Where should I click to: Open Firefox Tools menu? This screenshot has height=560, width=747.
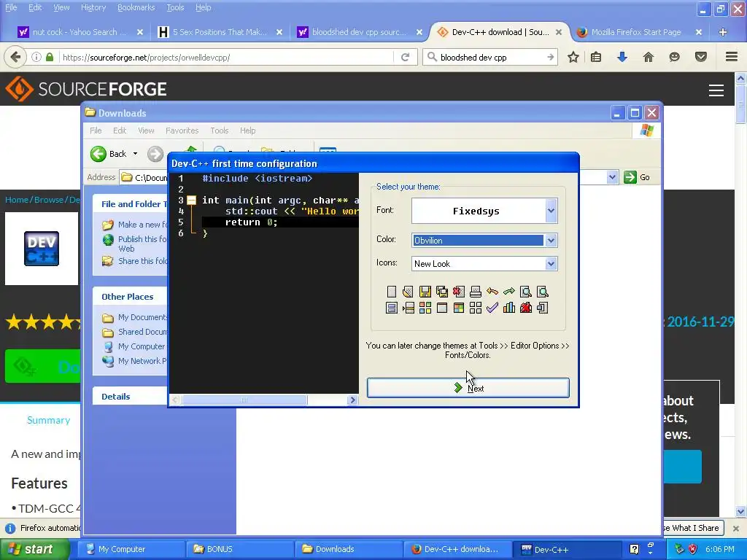(x=175, y=7)
